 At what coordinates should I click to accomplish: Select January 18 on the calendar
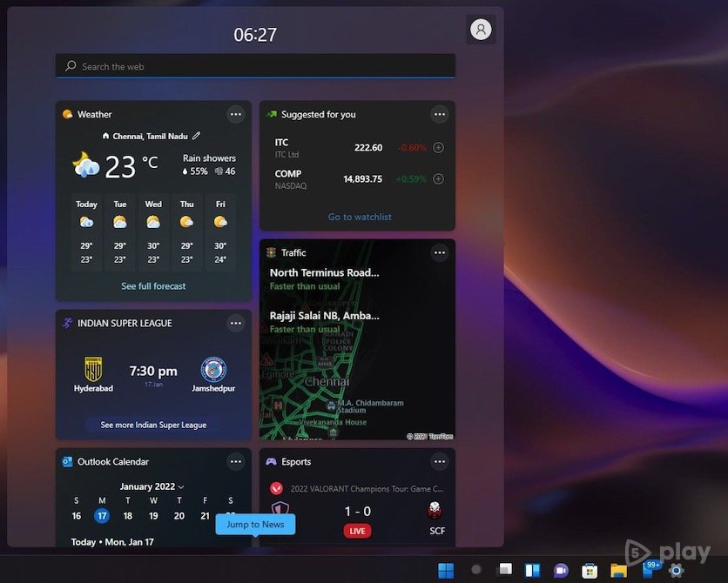pyautogui.click(x=127, y=515)
